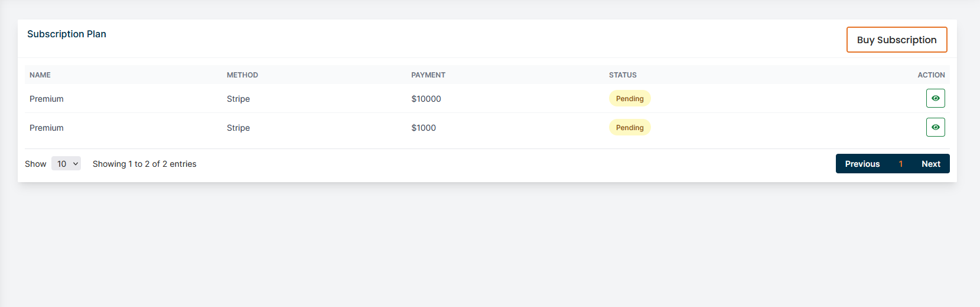The height and width of the screenshot is (307, 980).
Task: Sort by the STATUS column header
Action: (x=623, y=75)
